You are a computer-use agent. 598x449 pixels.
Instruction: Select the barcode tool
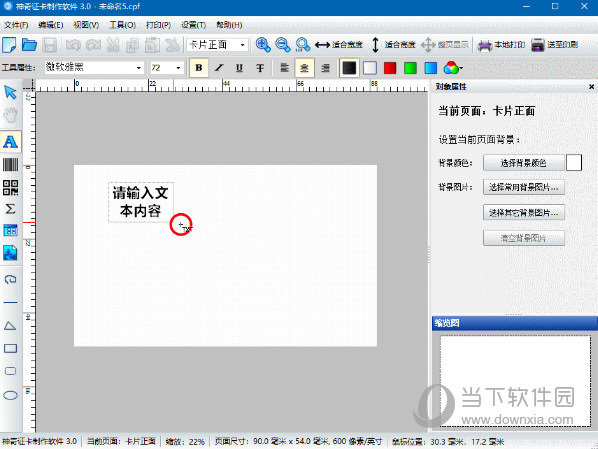tap(10, 165)
